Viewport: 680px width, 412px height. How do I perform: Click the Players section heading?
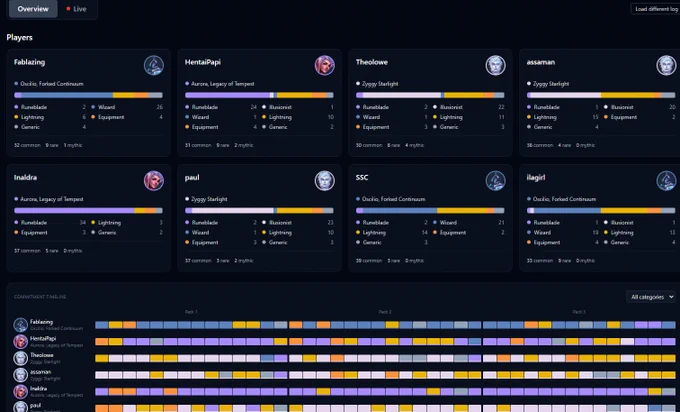pyautogui.click(x=20, y=37)
